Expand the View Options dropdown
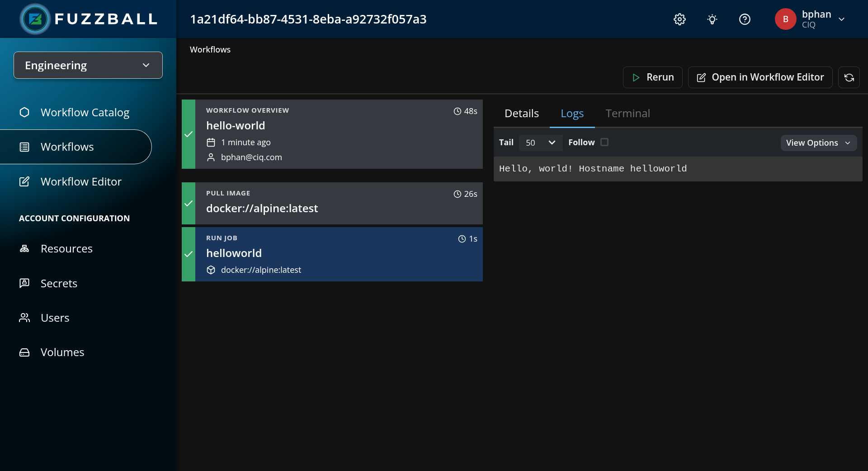 pos(818,143)
